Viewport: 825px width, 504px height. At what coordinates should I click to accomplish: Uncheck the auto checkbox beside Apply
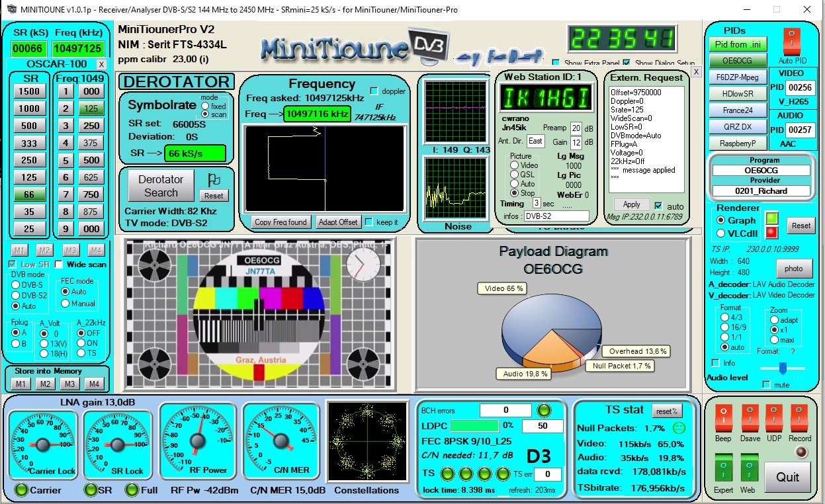point(658,206)
